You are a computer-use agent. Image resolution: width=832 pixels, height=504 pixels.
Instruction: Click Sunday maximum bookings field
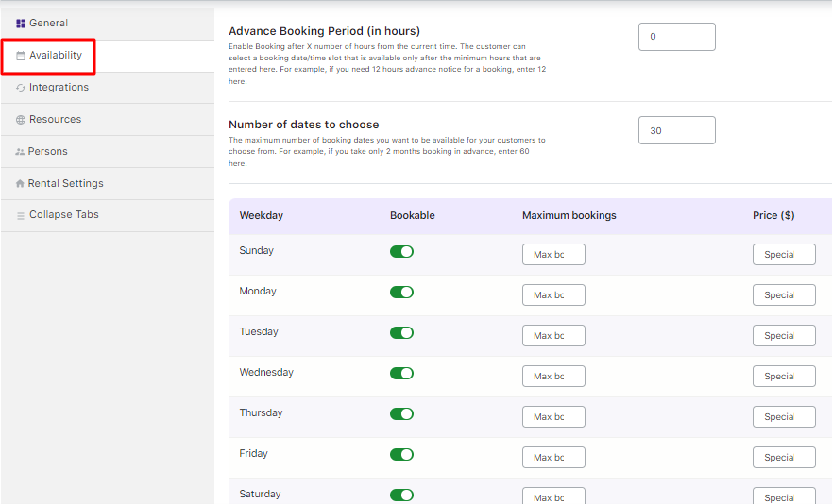point(553,254)
